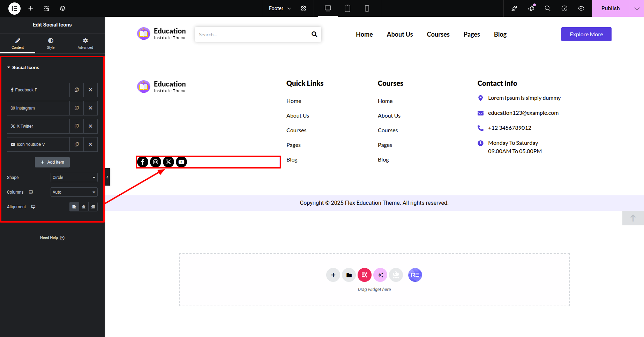Duplicate the Icon Youtube V item
644x337 pixels.
pyautogui.click(x=76, y=144)
